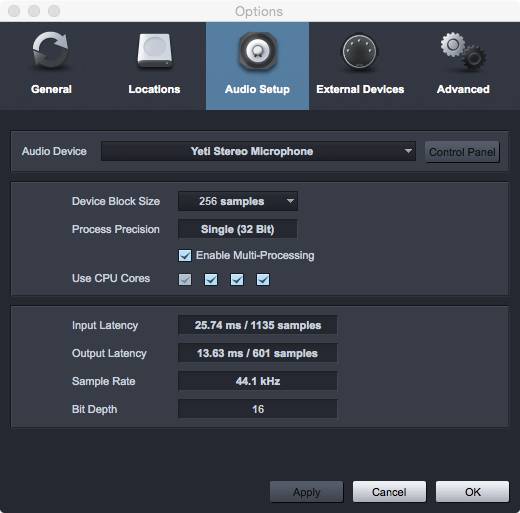This screenshot has height=513, width=520.
Task: Switch to the Locations tab label
Action: pos(154,89)
